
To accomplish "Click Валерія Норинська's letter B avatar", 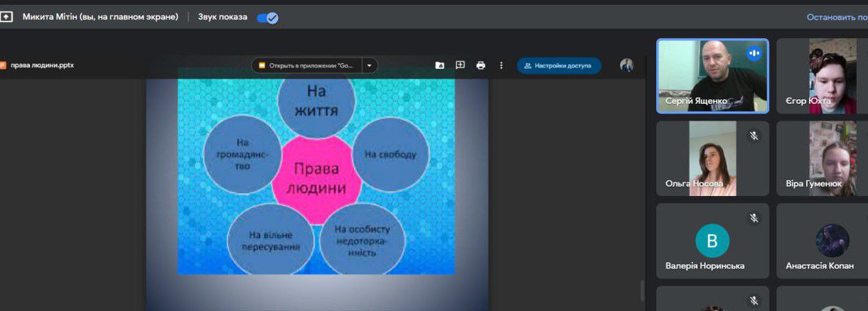I will point(712,240).
